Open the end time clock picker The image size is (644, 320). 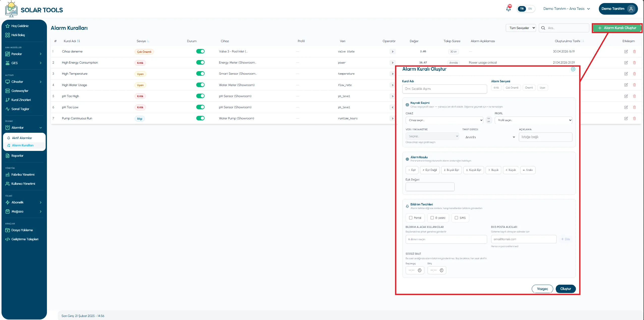[441, 270]
